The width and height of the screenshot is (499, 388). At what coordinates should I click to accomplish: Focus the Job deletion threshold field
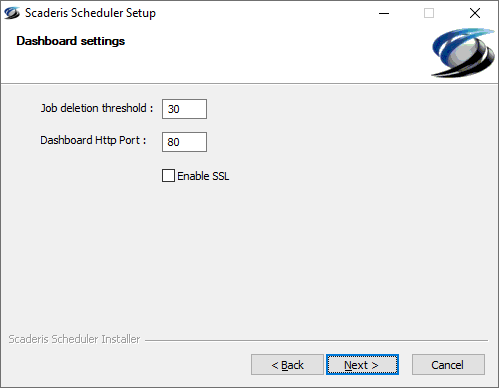pos(184,109)
